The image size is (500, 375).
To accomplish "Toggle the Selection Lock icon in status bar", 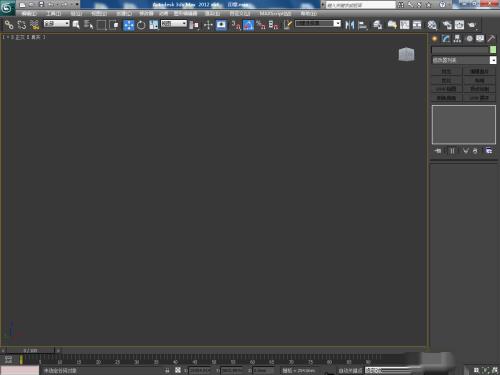I will [167, 370].
